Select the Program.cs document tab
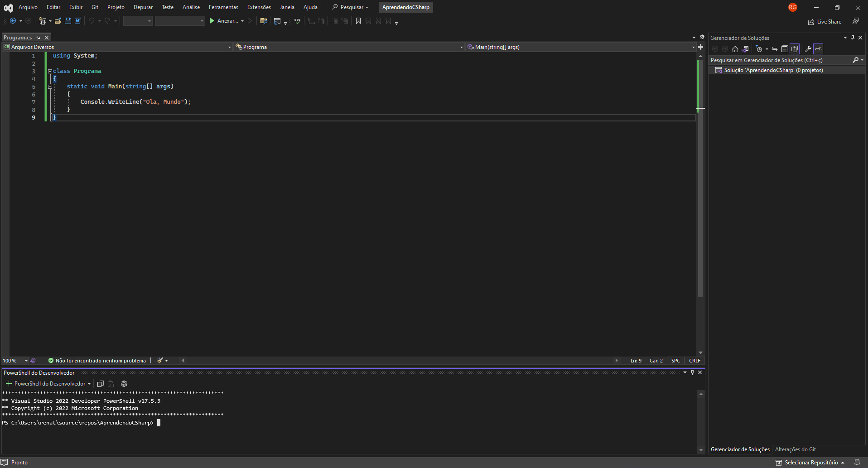The width and height of the screenshot is (868, 468). [x=18, y=38]
